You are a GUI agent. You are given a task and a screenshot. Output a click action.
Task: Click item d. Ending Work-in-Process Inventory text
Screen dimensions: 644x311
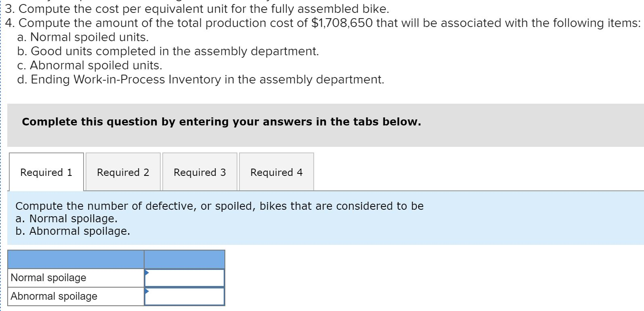pyautogui.click(x=201, y=79)
